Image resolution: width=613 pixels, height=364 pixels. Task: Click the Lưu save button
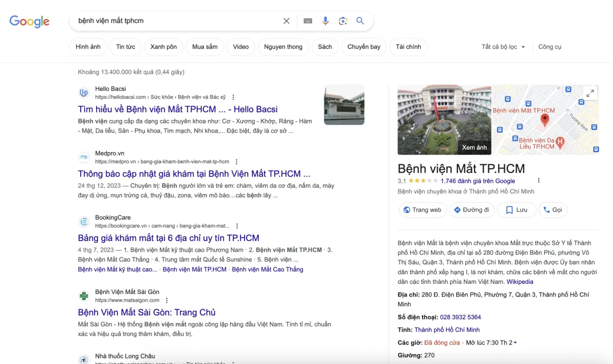[516, 210]
